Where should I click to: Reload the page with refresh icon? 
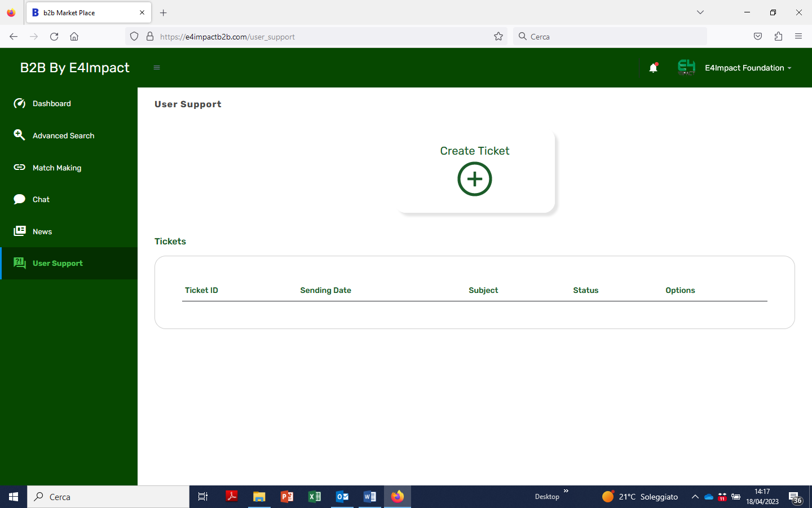(x=54, y=37)
